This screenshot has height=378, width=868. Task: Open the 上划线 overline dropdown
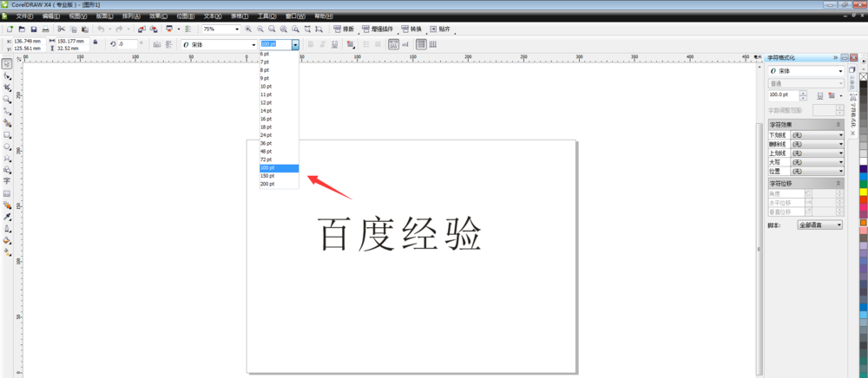tap(817, 153)
